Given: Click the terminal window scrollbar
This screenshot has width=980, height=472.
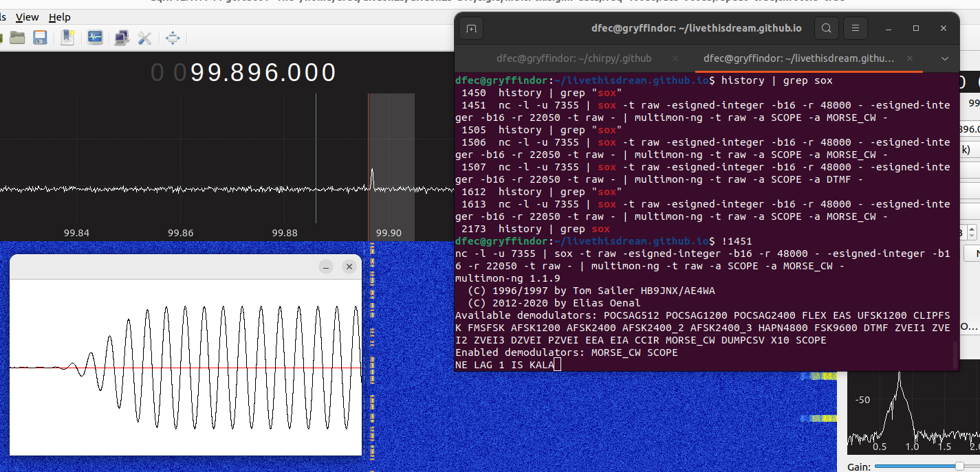Looking at the screenshot, I should click(x=955, y=354).
